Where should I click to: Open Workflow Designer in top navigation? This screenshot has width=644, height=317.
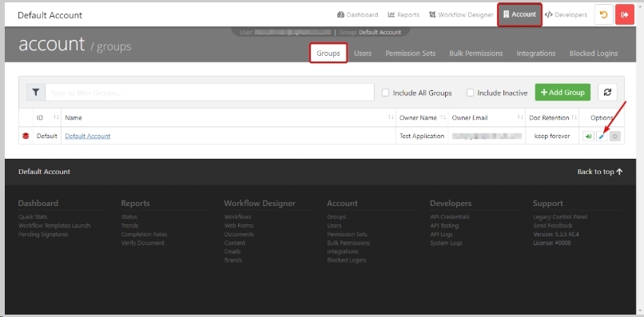coord(461,15)
